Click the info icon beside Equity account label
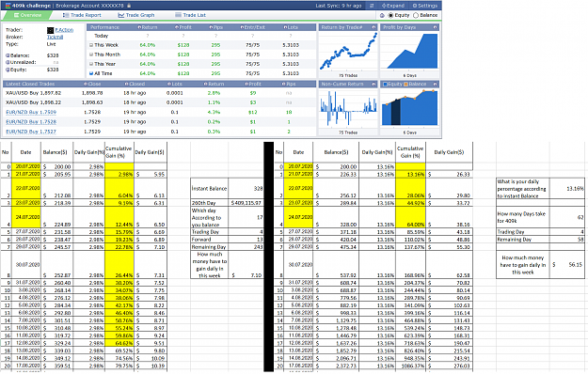 click(x=8, y=70)
